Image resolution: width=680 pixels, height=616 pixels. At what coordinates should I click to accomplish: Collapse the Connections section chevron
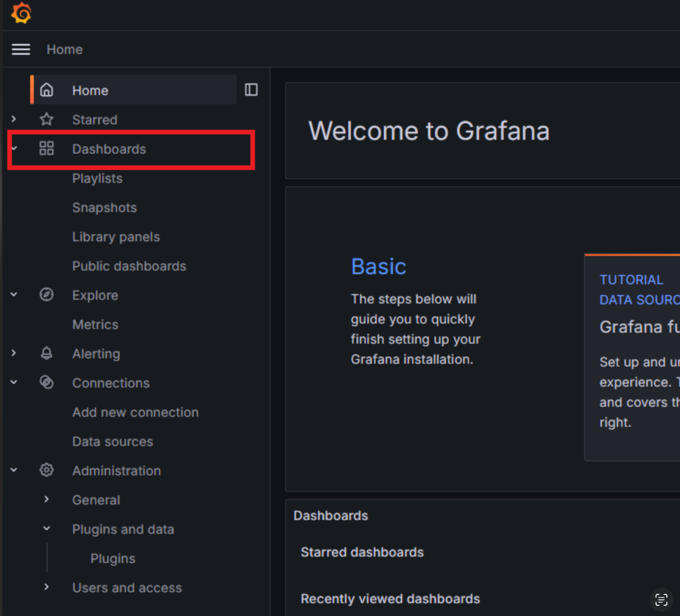[x=14, y=382]
